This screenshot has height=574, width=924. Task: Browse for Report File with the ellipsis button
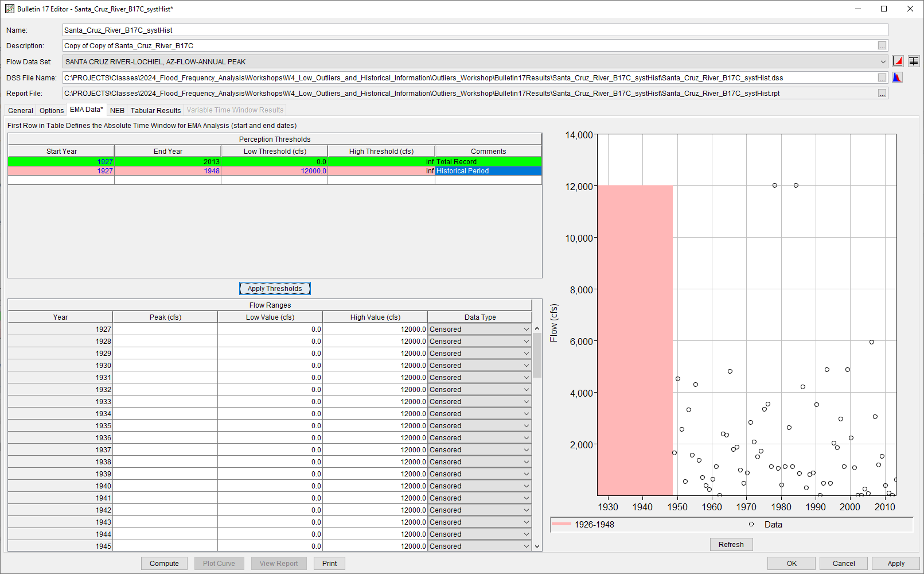click(882, 94)
